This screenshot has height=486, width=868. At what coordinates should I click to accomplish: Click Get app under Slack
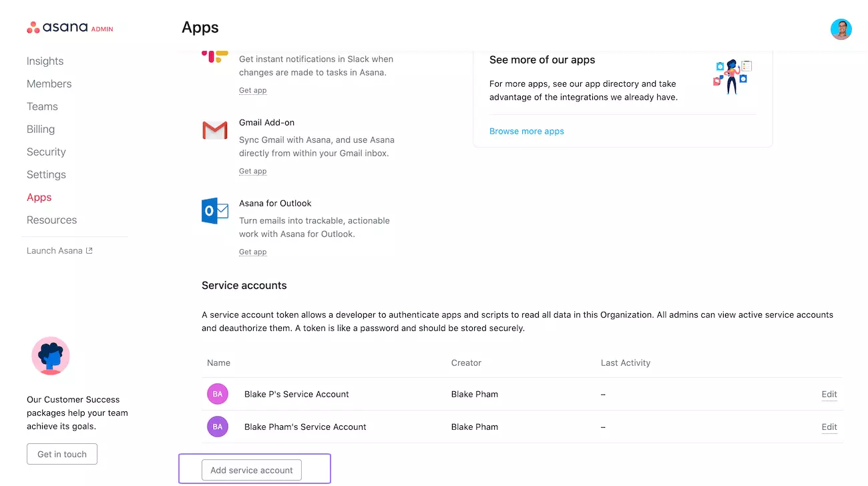[x=252, y=90]
